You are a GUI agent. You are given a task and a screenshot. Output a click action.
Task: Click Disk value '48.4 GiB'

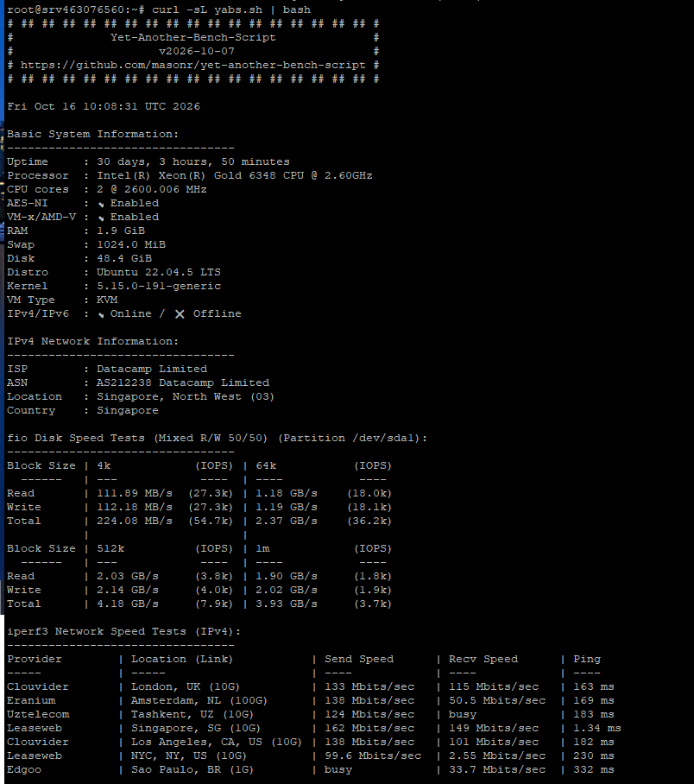pos(124,258)
